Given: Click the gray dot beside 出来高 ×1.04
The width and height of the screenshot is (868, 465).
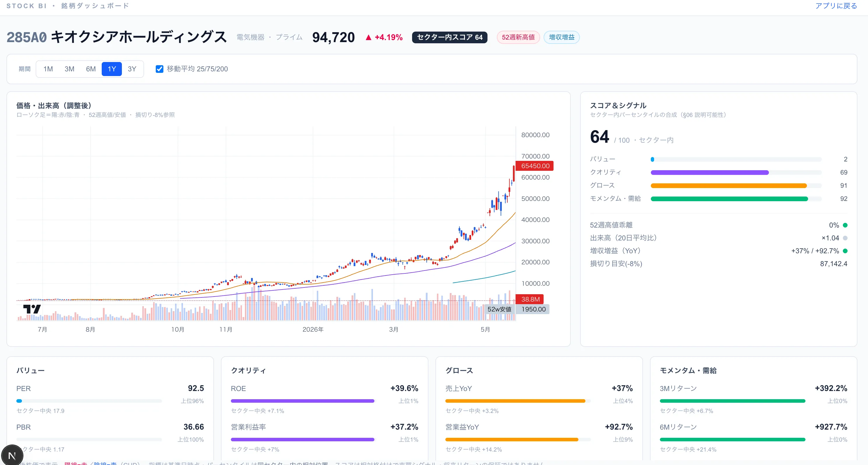Looking at the screenshot, I should click(x=845, y=238).
